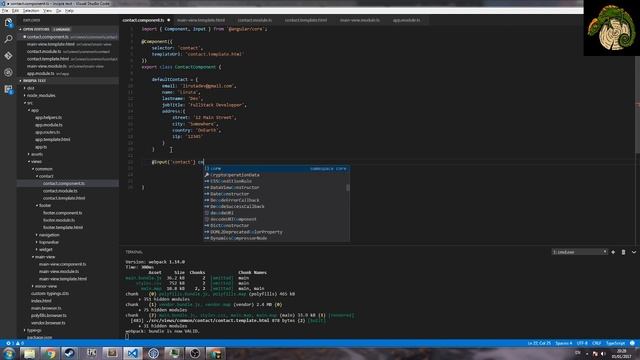Open app.helpers.ts in file tree
Image resolution: width=640 pixels, height=360 pixels.
coord(49,118)
